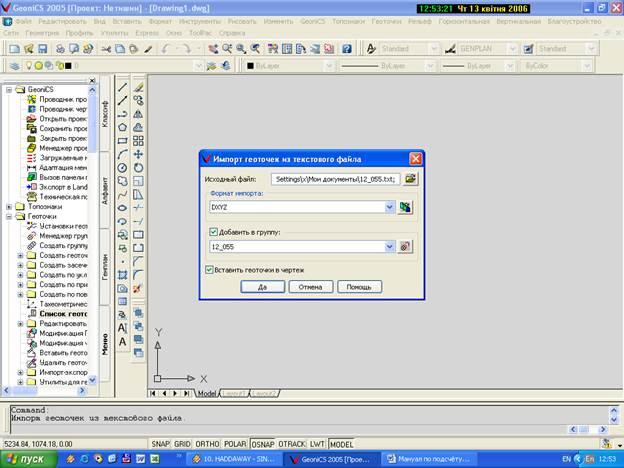Viewport: 624px width, 468px height.
Task: Open the Файл menu
Action: click(23, 21)
